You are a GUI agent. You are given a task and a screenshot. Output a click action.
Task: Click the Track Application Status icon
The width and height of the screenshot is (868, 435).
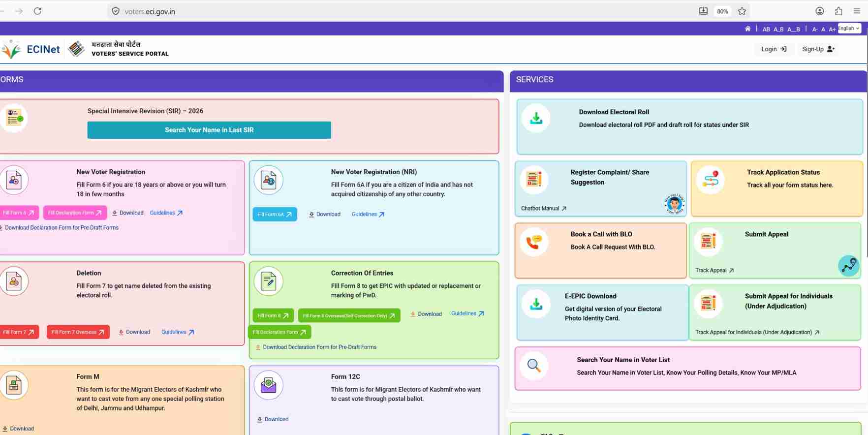click(x=711, y=180)
